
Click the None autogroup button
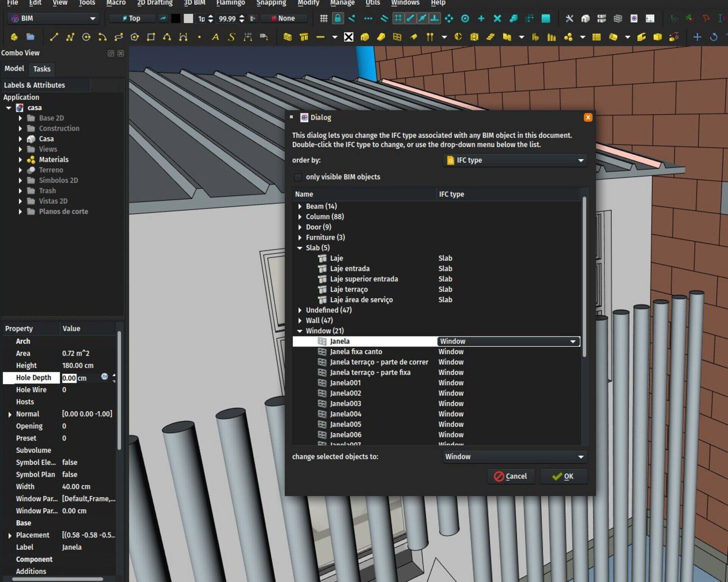point(283,18)
